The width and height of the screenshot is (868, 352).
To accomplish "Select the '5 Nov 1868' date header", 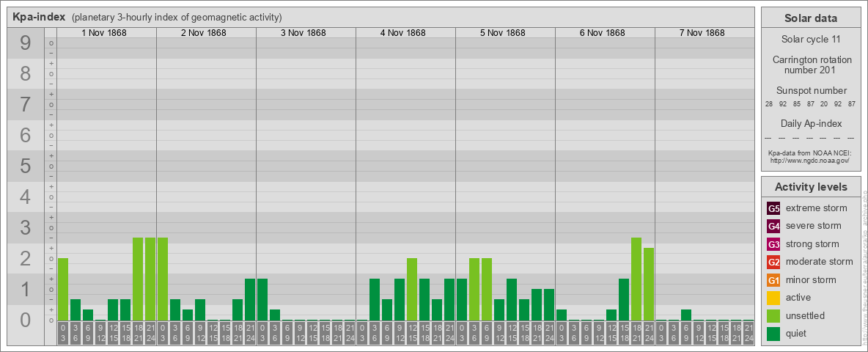I will (503, 33).
